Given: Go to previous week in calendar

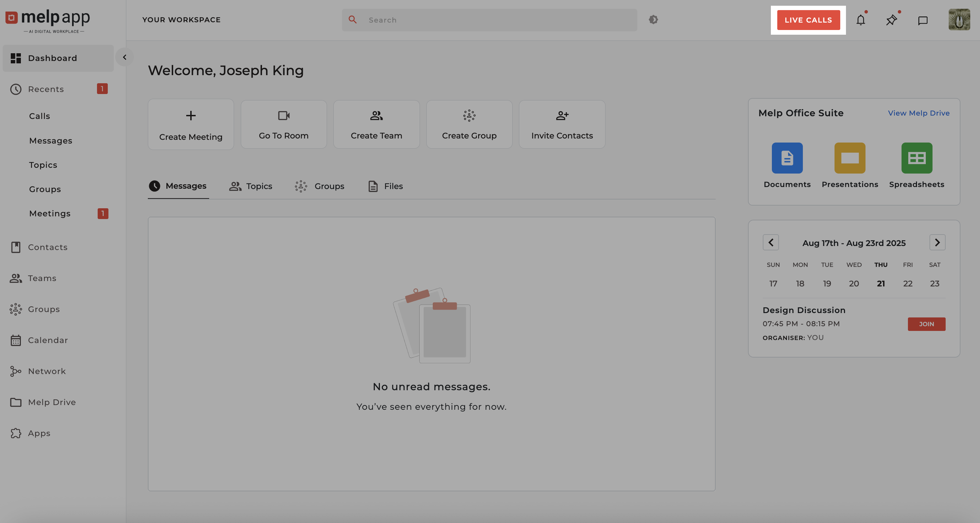Looking at the screenshot, I should click(771, 243).
